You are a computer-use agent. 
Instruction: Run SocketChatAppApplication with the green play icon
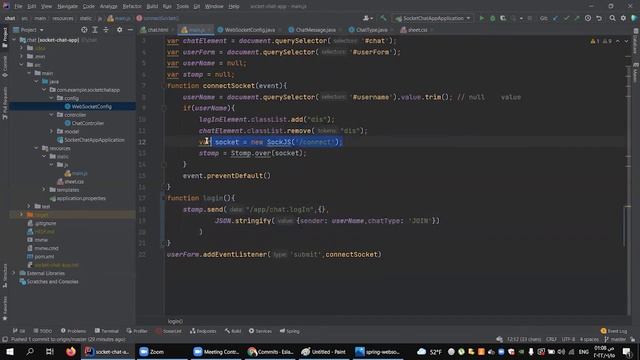click(482, 18)
